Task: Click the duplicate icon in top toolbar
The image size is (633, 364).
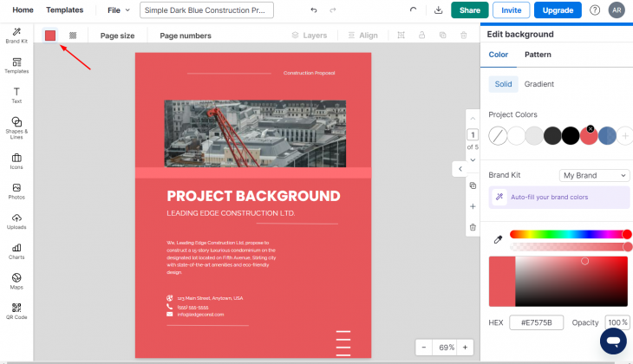Action: 443,36
